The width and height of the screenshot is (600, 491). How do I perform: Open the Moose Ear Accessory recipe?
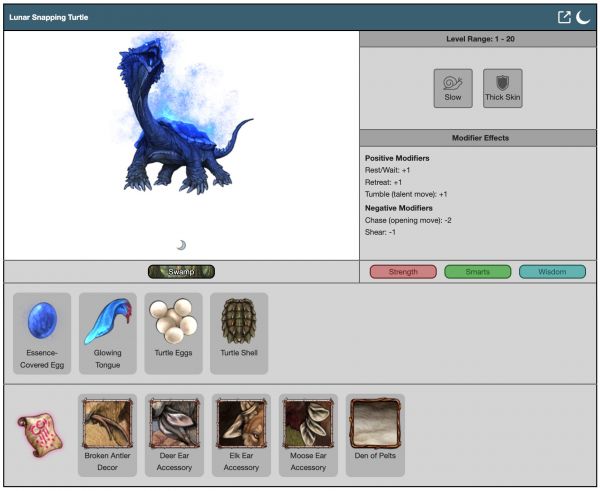[x=308, y=434]
